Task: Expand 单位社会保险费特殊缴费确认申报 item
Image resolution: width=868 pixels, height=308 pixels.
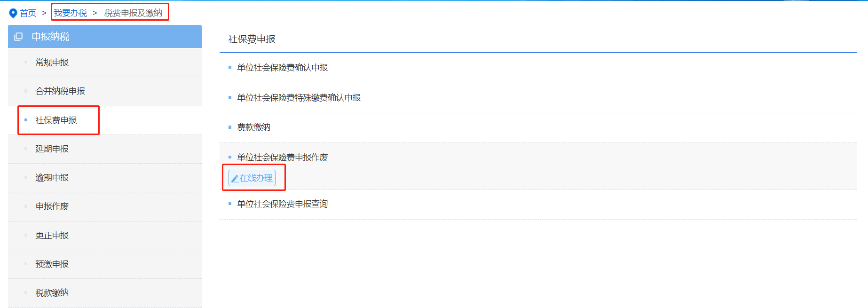Action: (x=299, y=98)
